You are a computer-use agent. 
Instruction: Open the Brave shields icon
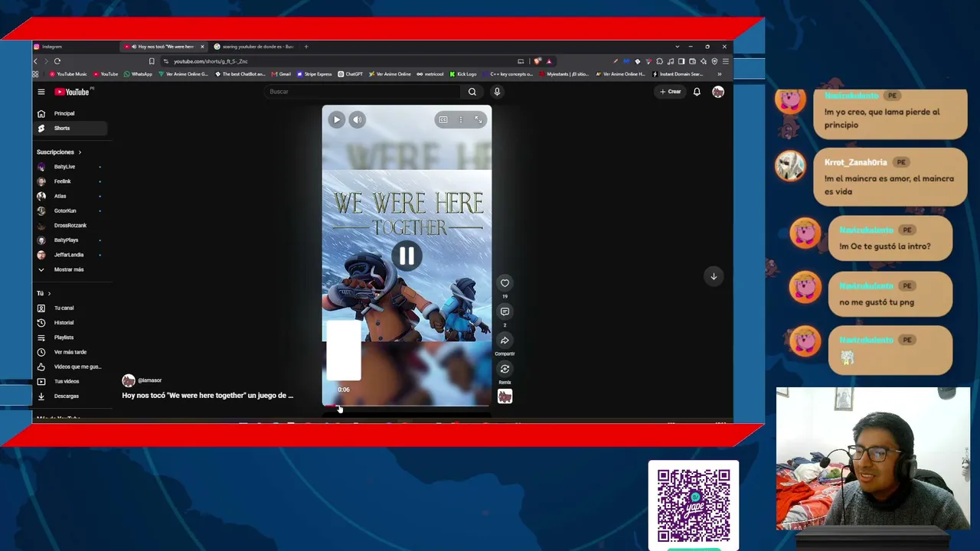click(537, 61)
